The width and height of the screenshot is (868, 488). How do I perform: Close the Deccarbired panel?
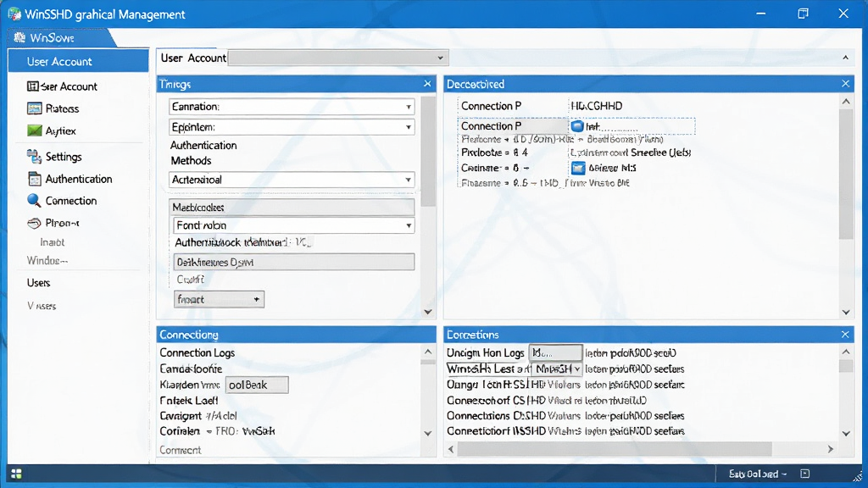click(845, 84)
